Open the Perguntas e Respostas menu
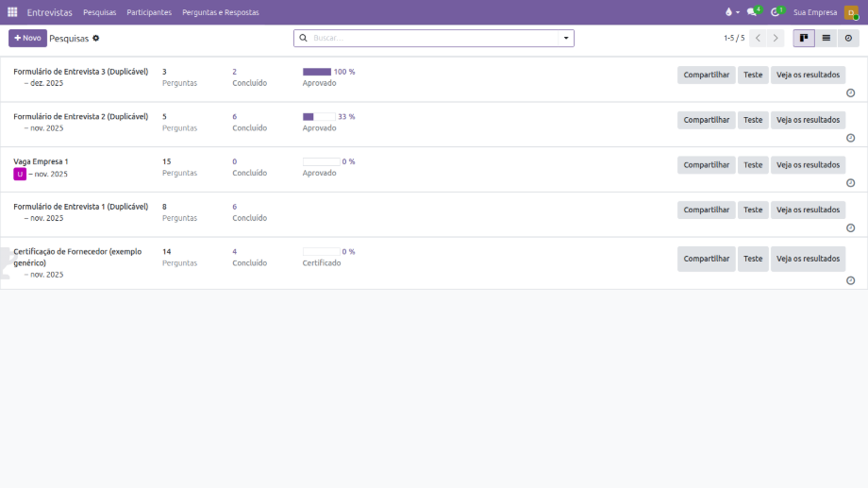The height and width of the screenshot is (488, 868). pos(220,12)
